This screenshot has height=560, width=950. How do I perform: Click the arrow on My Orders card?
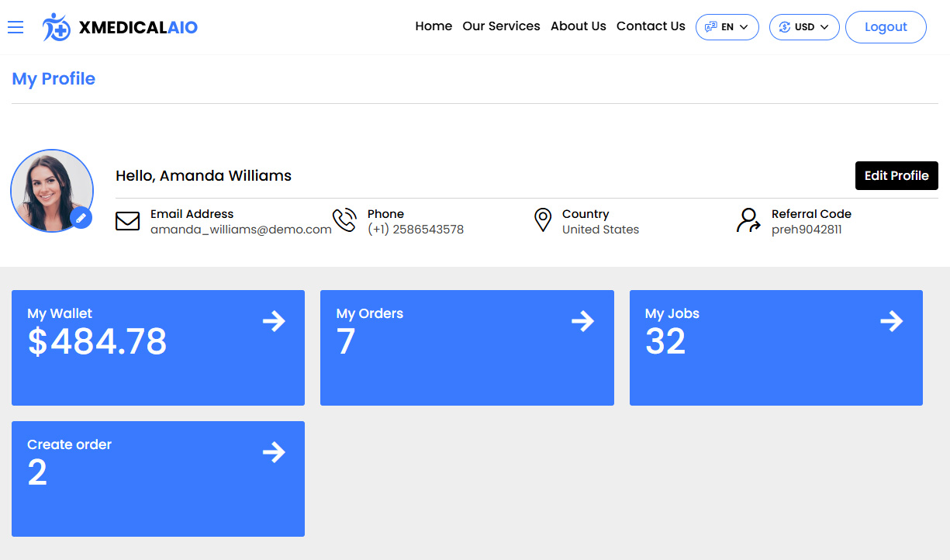(582, 321)
